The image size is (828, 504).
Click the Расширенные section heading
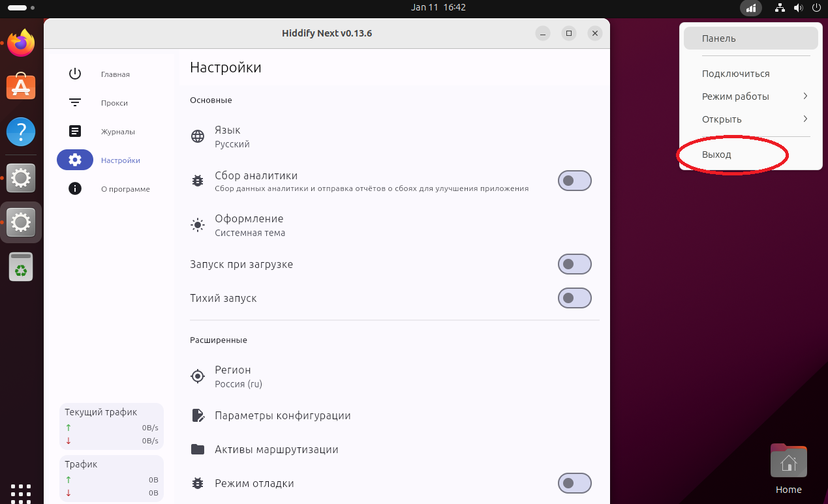(219, 340)
